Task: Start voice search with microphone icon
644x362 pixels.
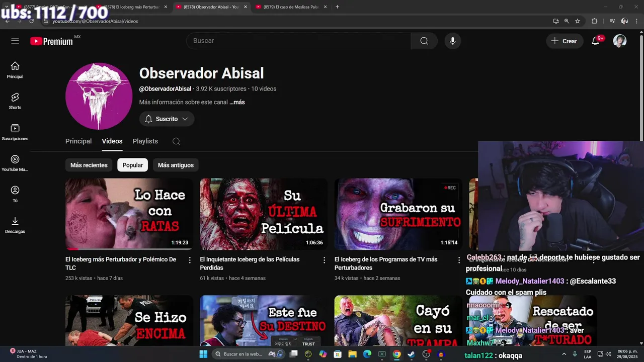Action: point(453,41)
